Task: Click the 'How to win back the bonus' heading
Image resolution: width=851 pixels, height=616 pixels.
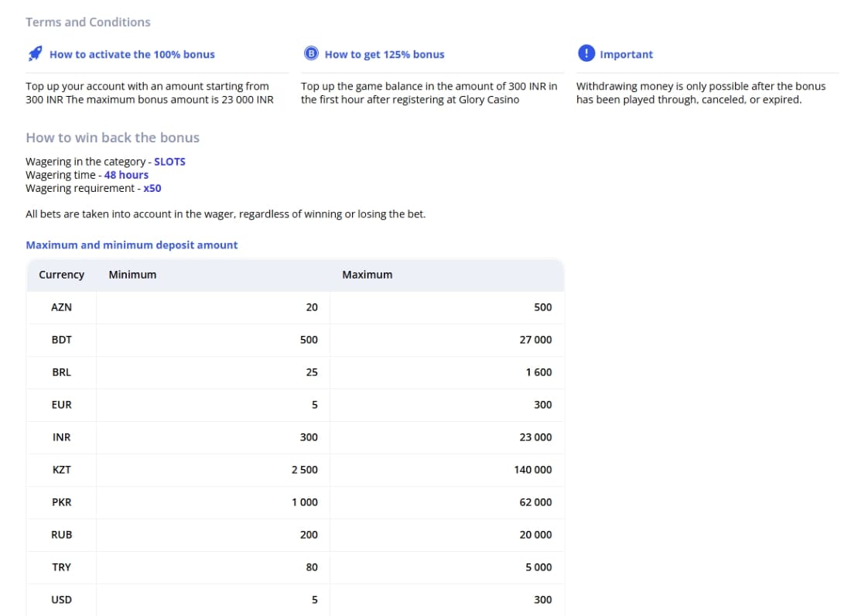Action: [x=112, y=138]
